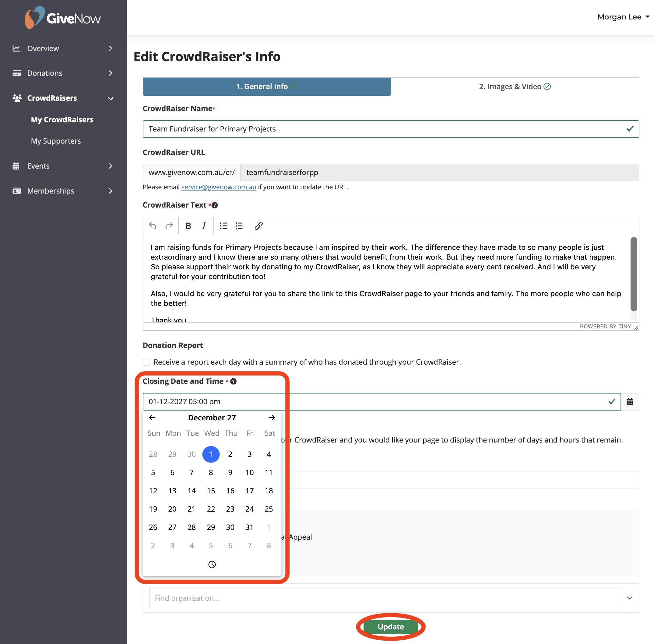
Task: Insert bullet list in editor
Action: pos(223,226)
